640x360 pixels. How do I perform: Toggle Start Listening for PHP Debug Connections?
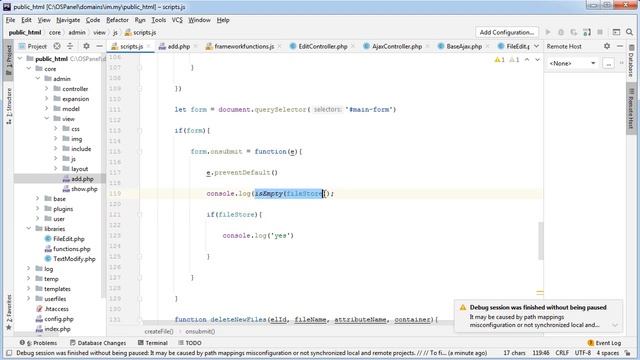(x=587, y=32)
